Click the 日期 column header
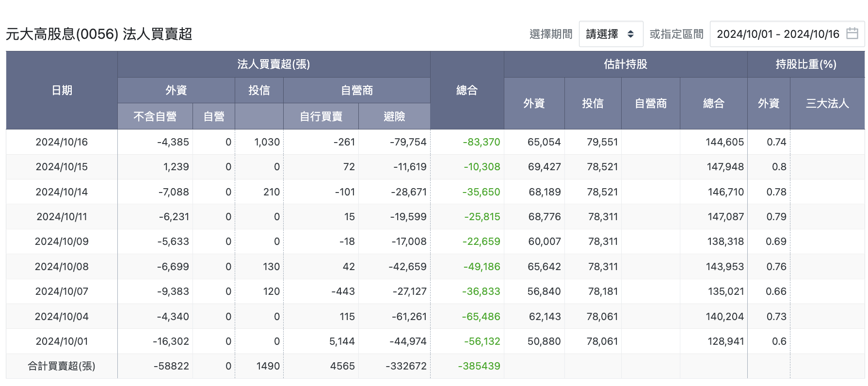 pos(62,90)
